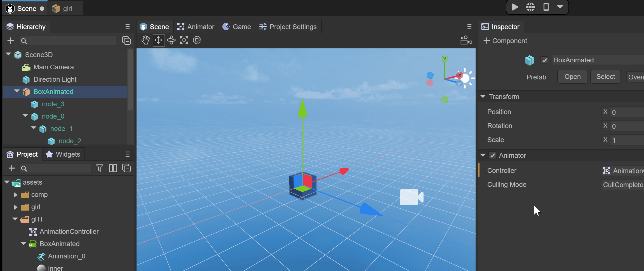Disable the Animator component checkbox
The width and height of the screenshot is (644, 271).
[x=493, y=155]
